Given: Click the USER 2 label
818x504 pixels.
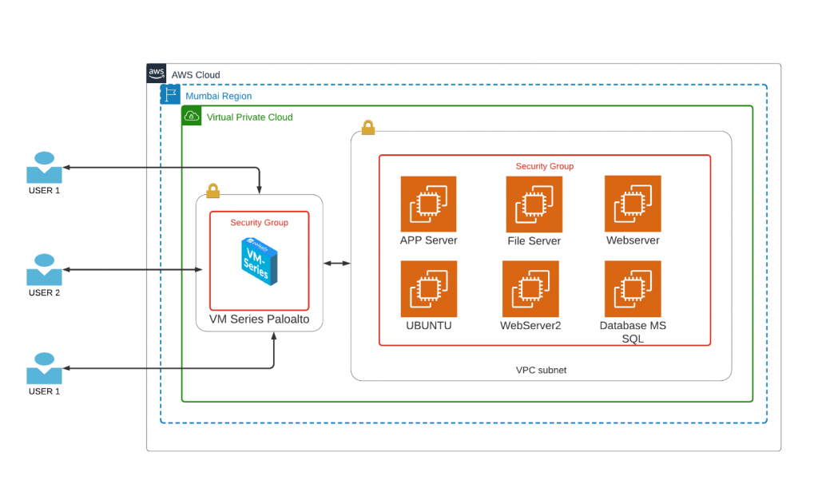Looking at the screenshot, I should [x=45, y=292].
